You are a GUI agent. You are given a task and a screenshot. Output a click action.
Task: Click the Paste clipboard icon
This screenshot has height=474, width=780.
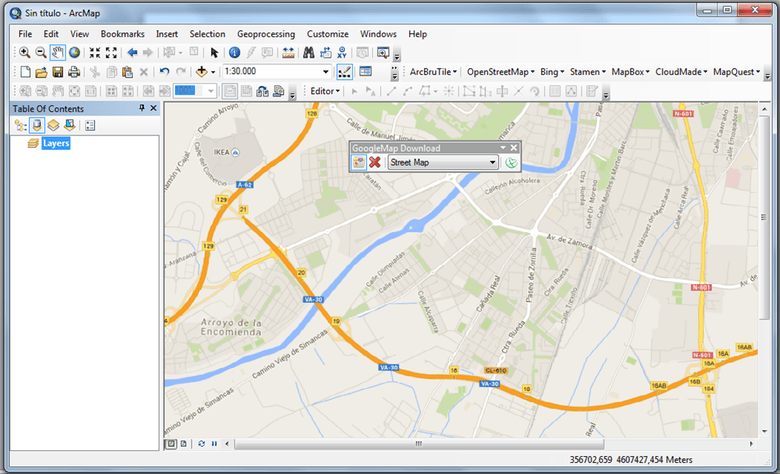point(127,72)
